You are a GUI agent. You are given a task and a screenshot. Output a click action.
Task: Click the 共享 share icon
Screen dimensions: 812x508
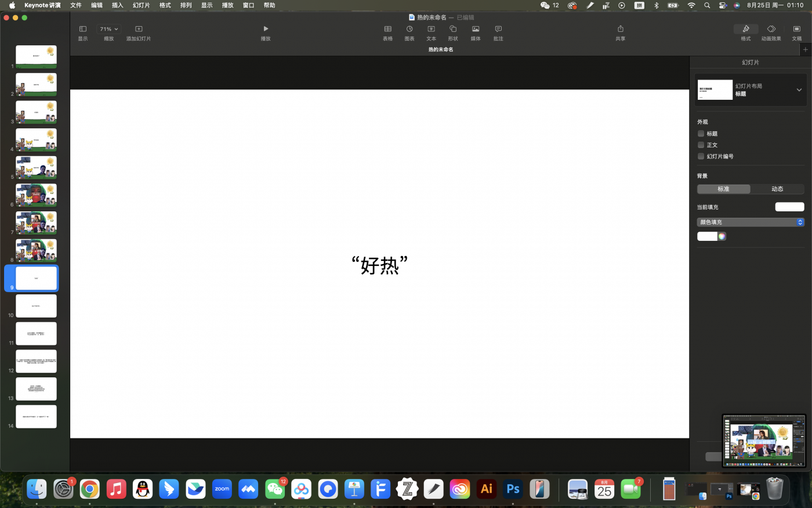(621, 29)
